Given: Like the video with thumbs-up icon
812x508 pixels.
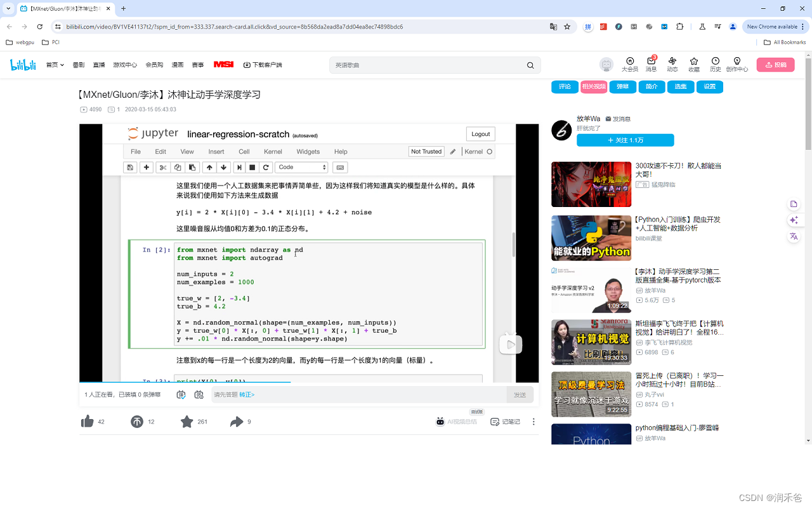Looking at the screenshot, I should pos(88,422).
